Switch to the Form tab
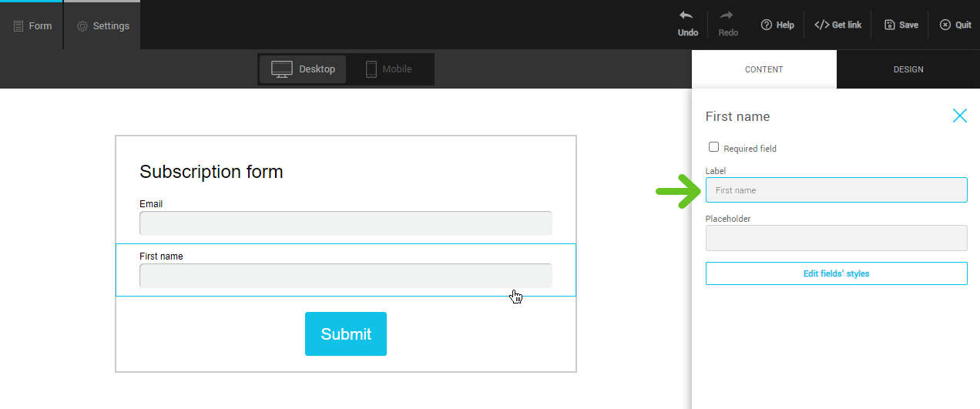This screenshot has height=409, width=980. tap(32, 25)
